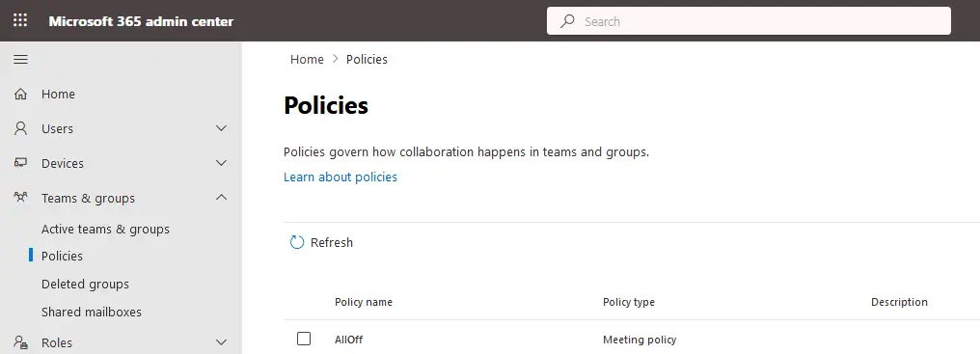Click the Teams & groups people icon
The width and height of the screenshot is (980, 354).
coord(20,198)
